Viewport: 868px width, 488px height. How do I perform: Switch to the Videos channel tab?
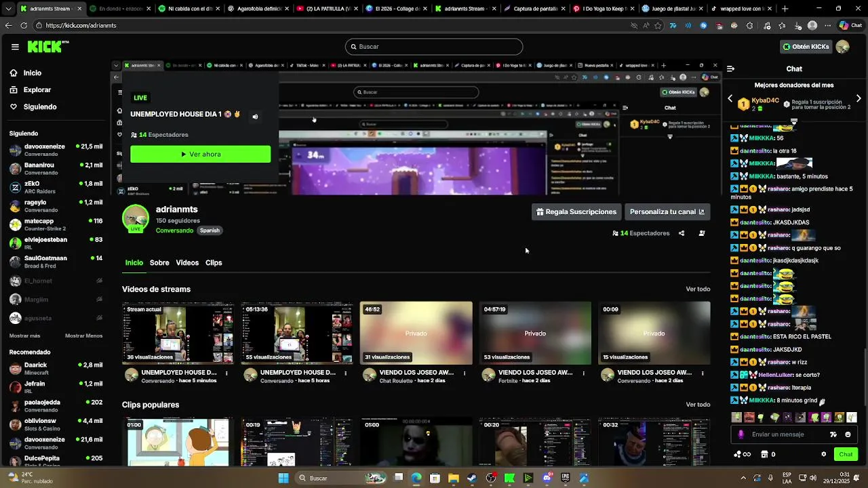[187, 262]
